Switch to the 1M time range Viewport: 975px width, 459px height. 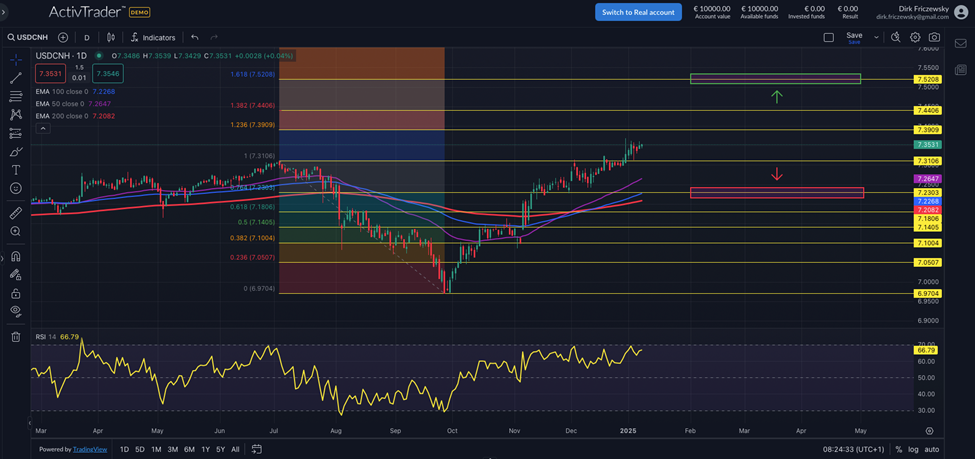tap(156, 449)
